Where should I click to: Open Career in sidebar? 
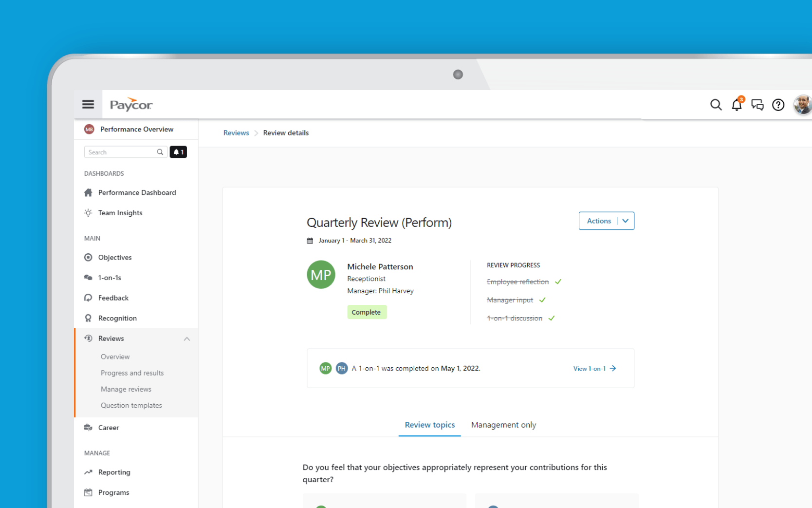tap(108, 428)
